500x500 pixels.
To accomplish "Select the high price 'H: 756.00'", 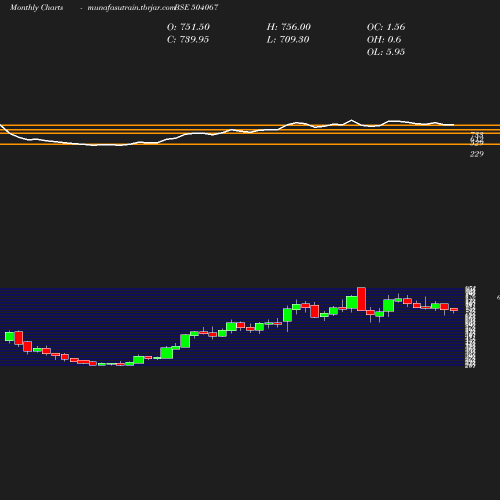I will [x=289, y=27].
